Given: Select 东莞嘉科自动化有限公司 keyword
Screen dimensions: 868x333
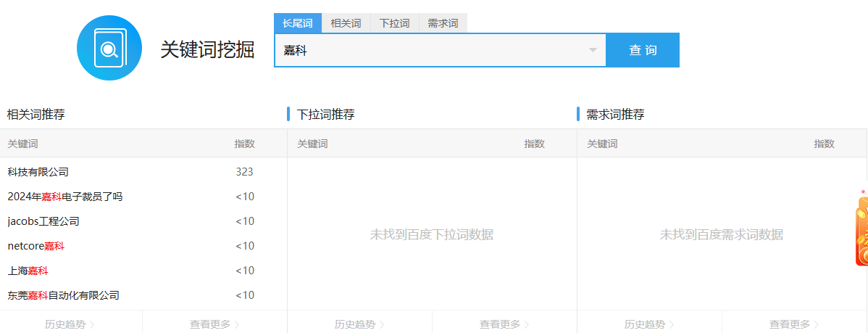Looking at the screenshot, I should (63, 295).
